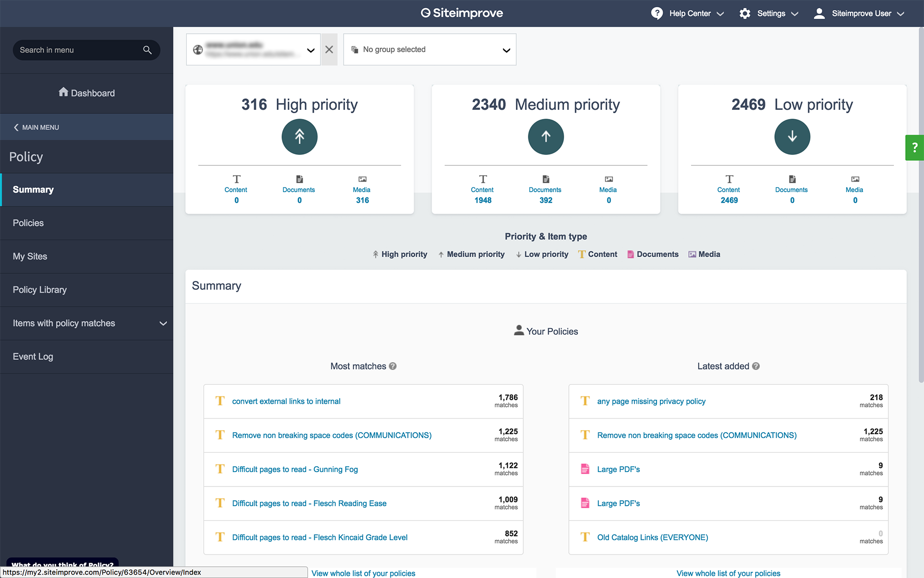Toggle the Low priority filter

coord(542,254)
